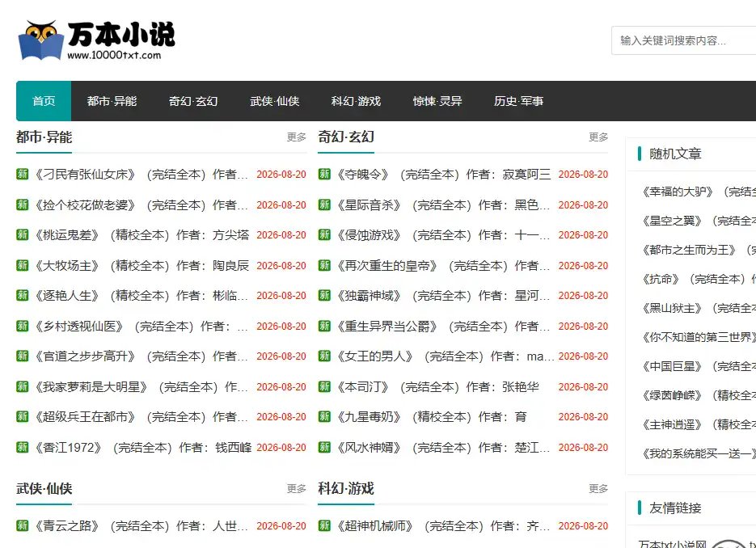The width and height of the screenshot is (756, 548).
Task: Open the novel 《夺魄令》 by 寂寞阿三
Action: [x=442, y=174]
